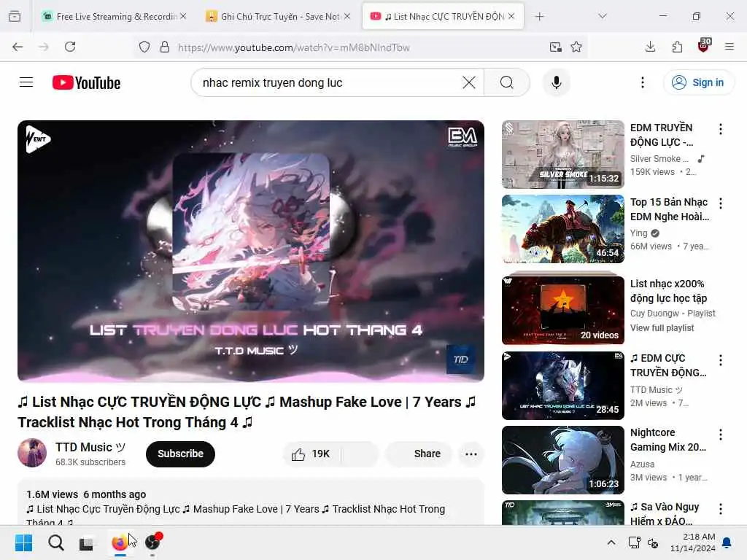This screenshot has height=560, width=747.
Task: Search with your voice microphone
Action: (556, 82)
